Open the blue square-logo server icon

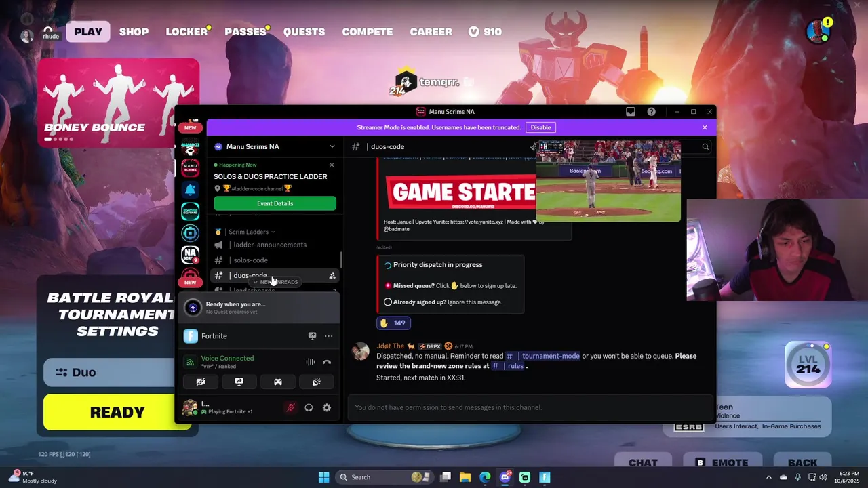(x=190, y=233)
